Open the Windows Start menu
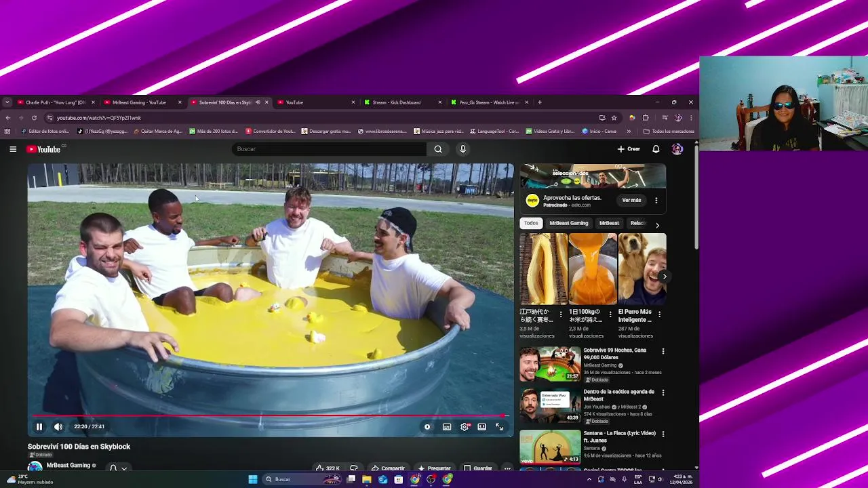This screenshot has width=868, height=488. [253, 479]
